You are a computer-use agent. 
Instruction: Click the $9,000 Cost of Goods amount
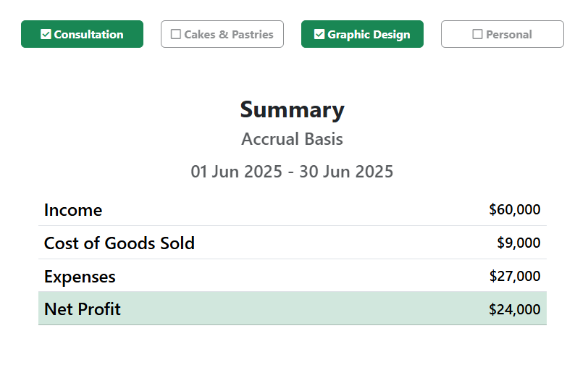[x=518, y=243]
